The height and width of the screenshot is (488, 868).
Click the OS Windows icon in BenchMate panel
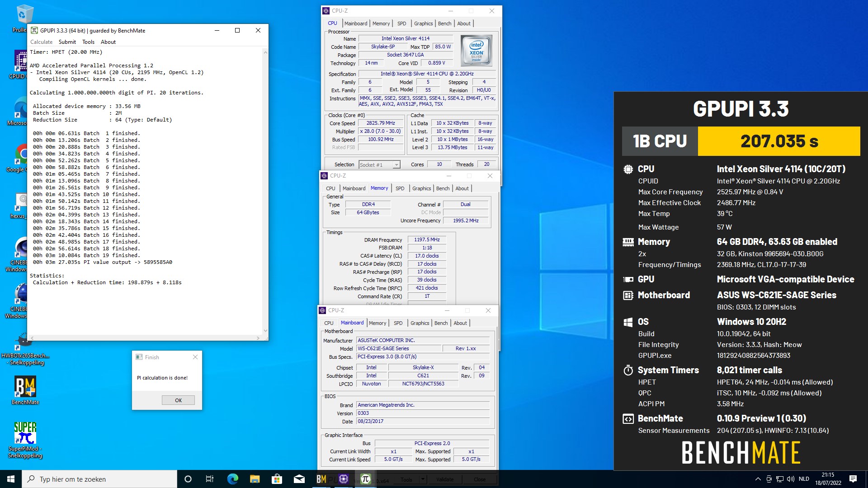pos(628,322)
